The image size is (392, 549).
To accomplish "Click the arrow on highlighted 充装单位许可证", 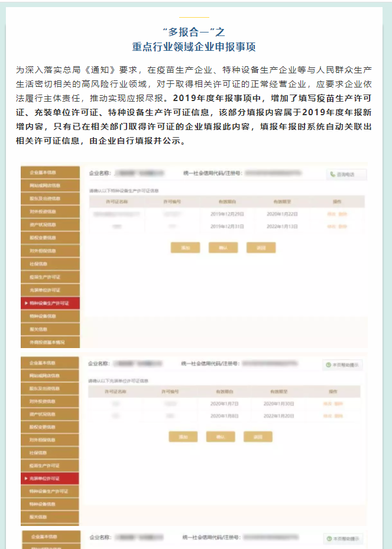I will [25, 479].
